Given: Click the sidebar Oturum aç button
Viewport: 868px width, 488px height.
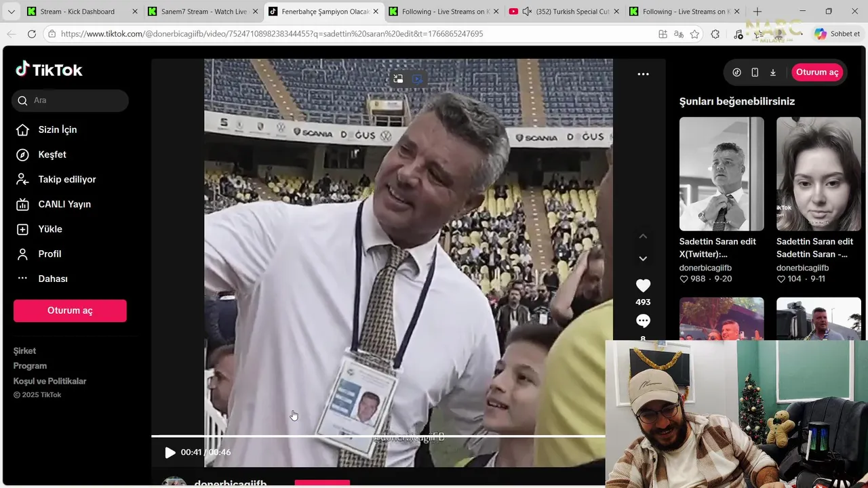Looking at the screenshot, I should click(70, 310).
